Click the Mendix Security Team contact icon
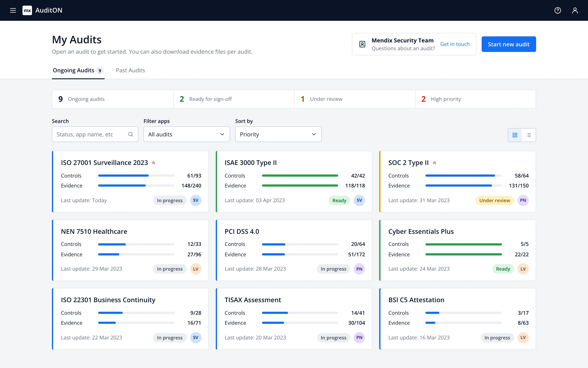Image resolution: width=588 pixels, height=368 pixels. 362,44
